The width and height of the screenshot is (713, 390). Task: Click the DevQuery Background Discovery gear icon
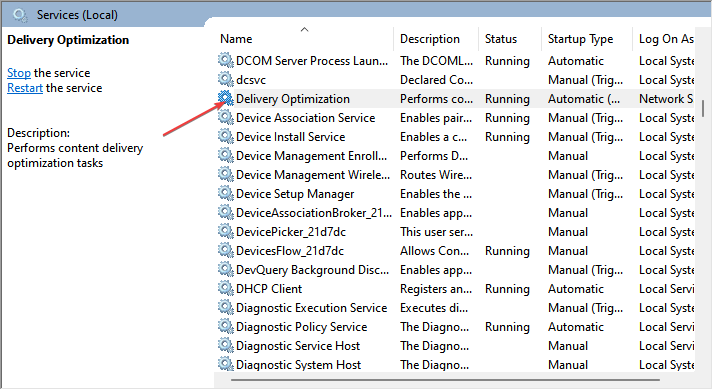coord(226,270)
